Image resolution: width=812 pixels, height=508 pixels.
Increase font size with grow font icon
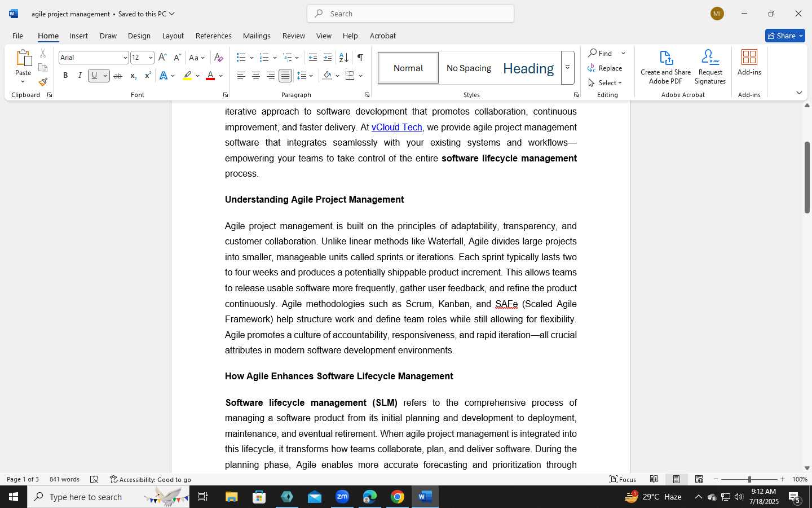[162, 58]
